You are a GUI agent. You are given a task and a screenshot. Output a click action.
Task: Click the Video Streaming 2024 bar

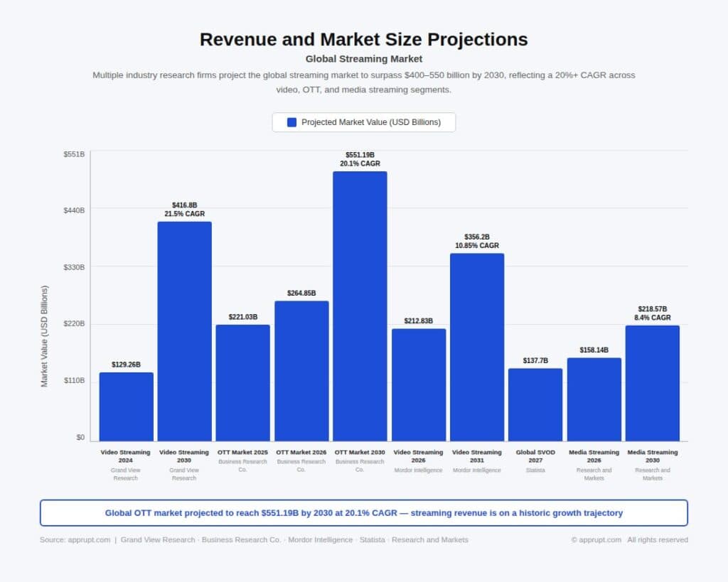(x=126, y=406)
